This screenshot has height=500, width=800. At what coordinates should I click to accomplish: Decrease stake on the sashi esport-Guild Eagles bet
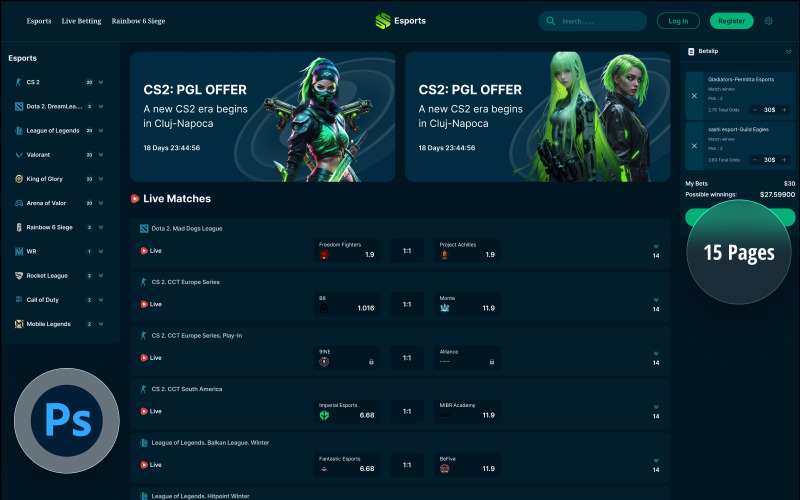tap(755, 160)
